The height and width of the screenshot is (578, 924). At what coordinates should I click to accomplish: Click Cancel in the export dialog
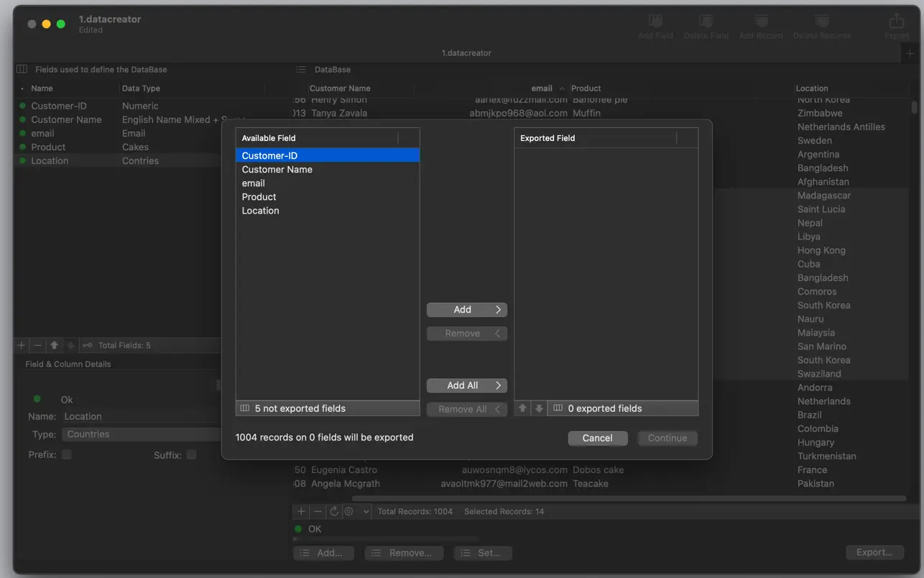tap(598, 438)
